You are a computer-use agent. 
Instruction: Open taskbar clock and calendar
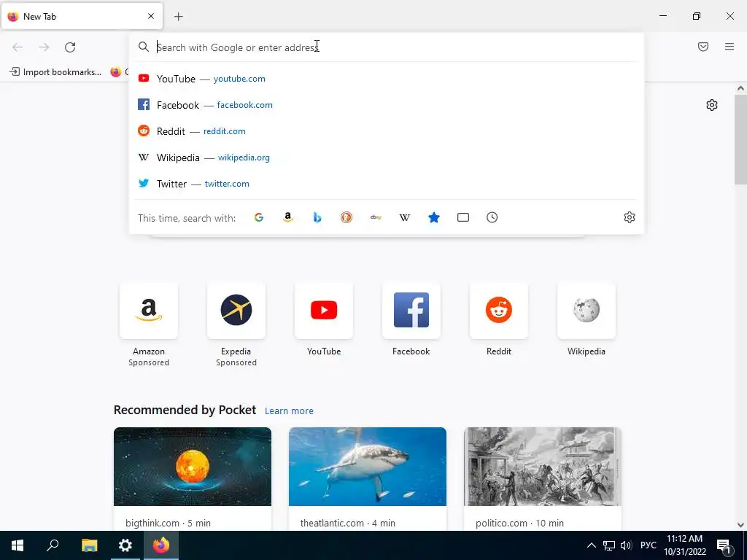click(x=685, y=545)
